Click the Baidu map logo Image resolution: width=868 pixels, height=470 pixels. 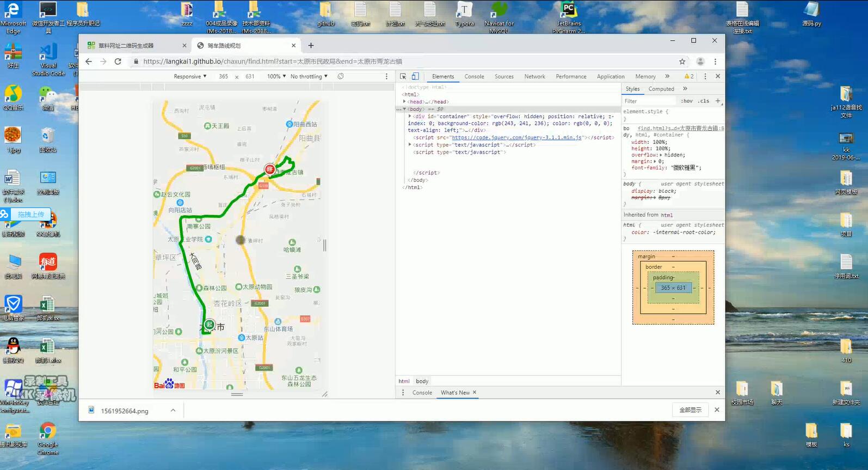click(169, 384)
